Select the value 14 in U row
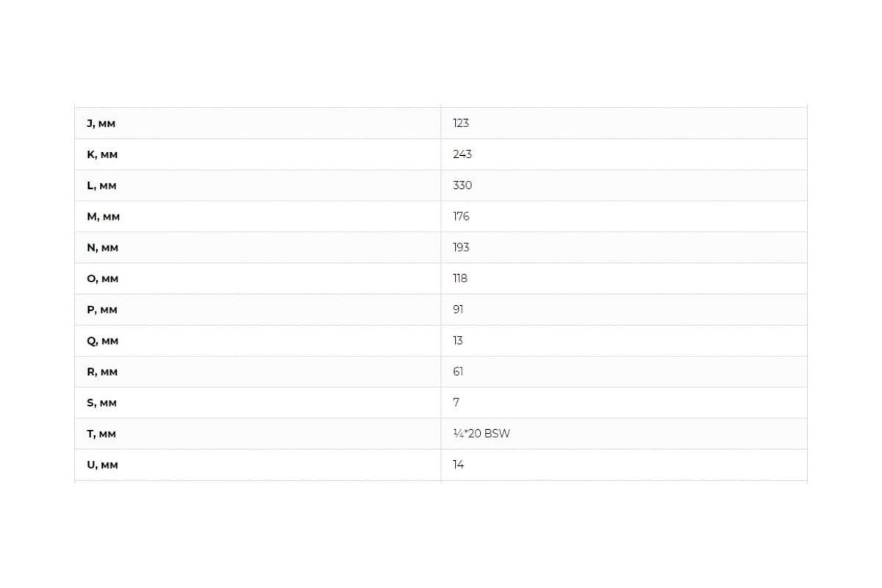The width and height of the screenshot is (882, 588). [x=458, y=465]
